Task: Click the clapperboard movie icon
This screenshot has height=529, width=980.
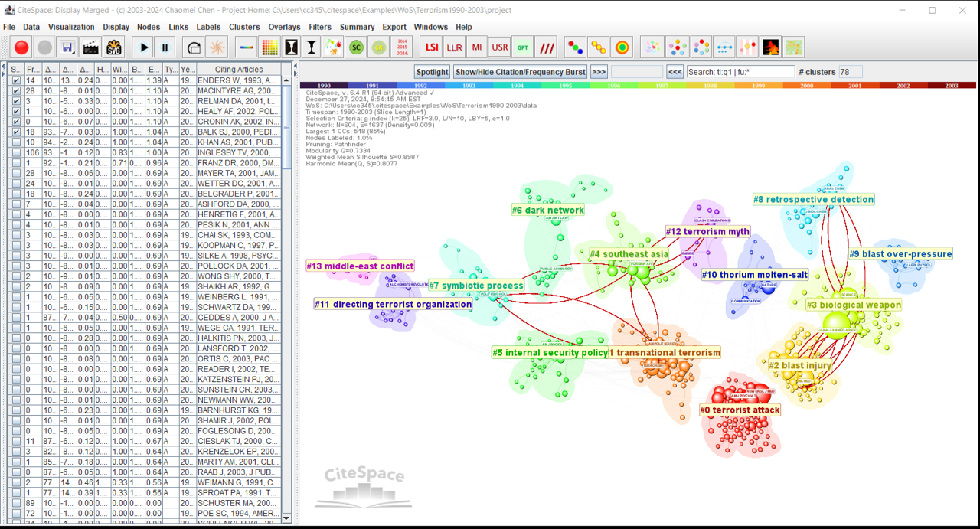Action: [91, 47]
